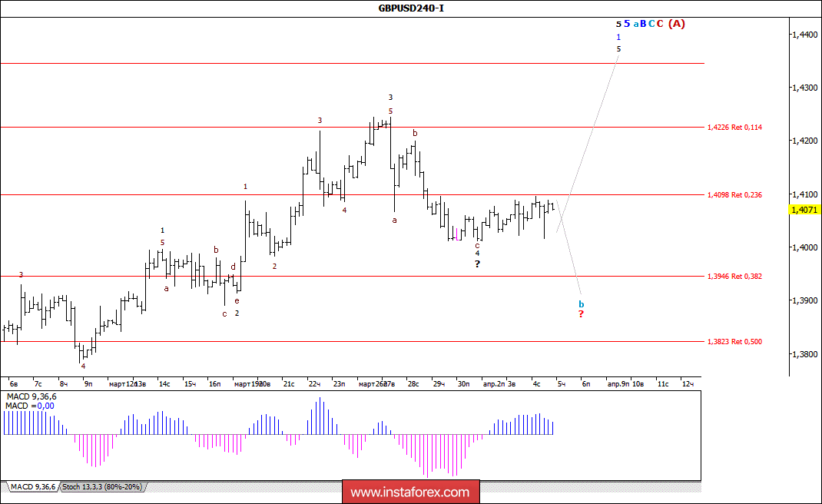Click the 29ч date on time axis
The height and width of the screenshot is (504, 822).
click(439, 384)
